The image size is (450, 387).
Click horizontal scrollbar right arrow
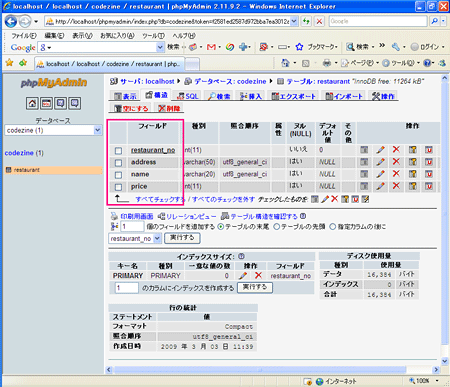tap(436, 370)
